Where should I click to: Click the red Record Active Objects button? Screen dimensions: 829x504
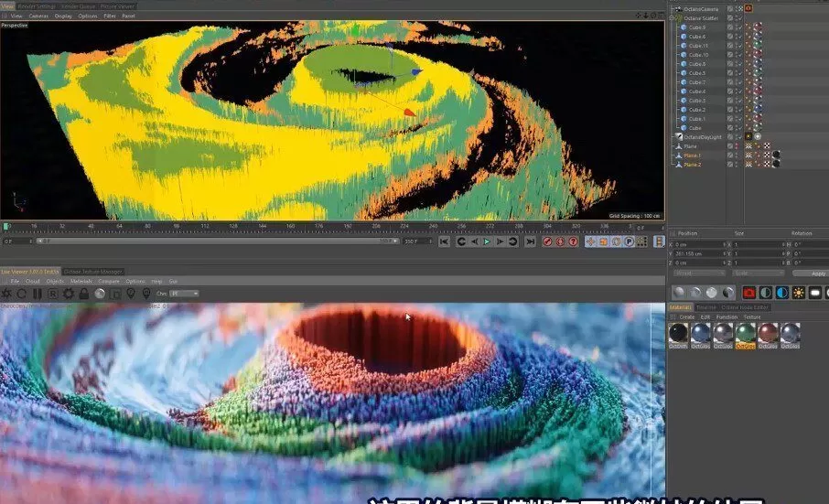tap(547, 242)
